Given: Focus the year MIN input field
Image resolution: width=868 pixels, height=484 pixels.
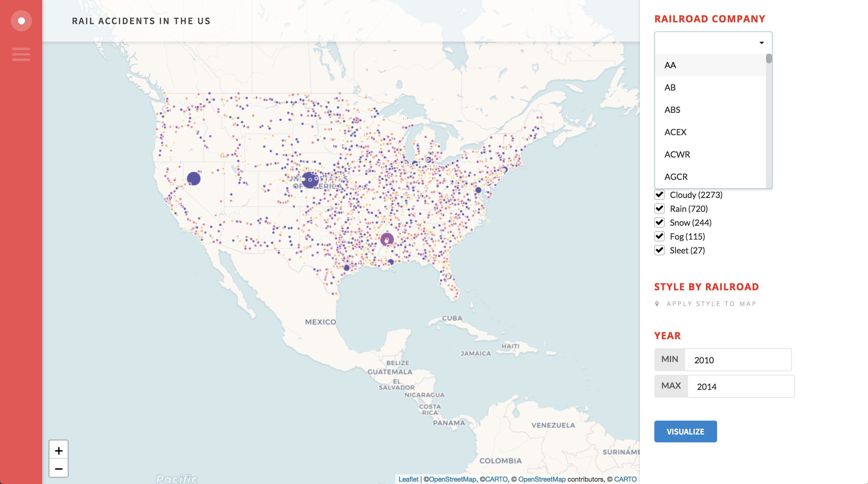Looking at the screenshot, I should click(x=738, y=360).
